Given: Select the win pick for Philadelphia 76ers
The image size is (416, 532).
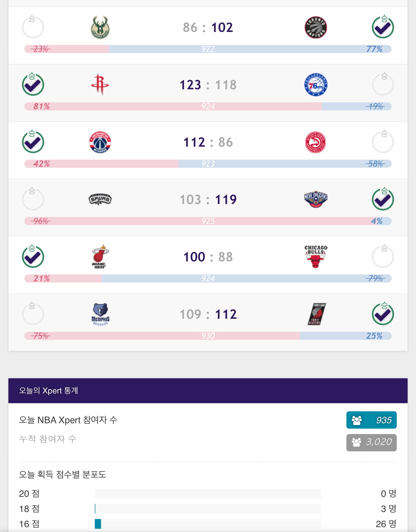Looking at the screenshot, I should pyautogui.click(x=383, y=85).
